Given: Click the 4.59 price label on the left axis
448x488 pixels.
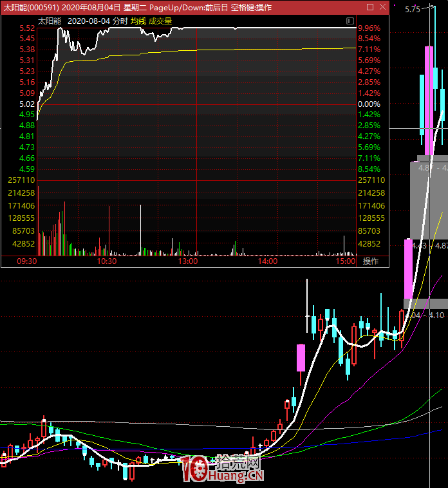Looking at the screenshot, I should point(27,169).
